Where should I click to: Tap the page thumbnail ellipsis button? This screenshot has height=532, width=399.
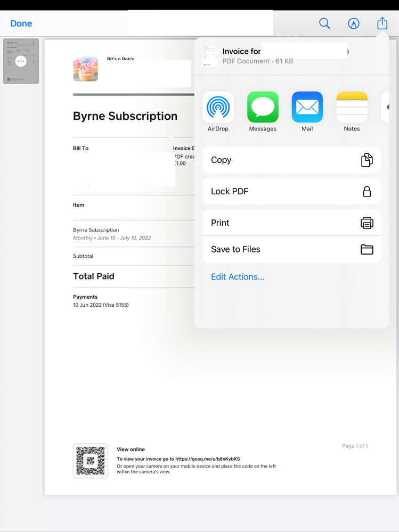click(21, 61)
